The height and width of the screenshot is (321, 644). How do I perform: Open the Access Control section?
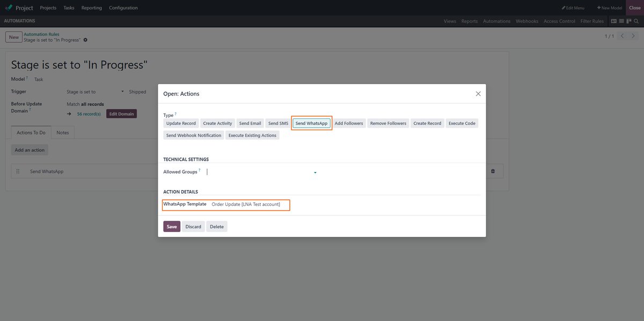(559, 21)
